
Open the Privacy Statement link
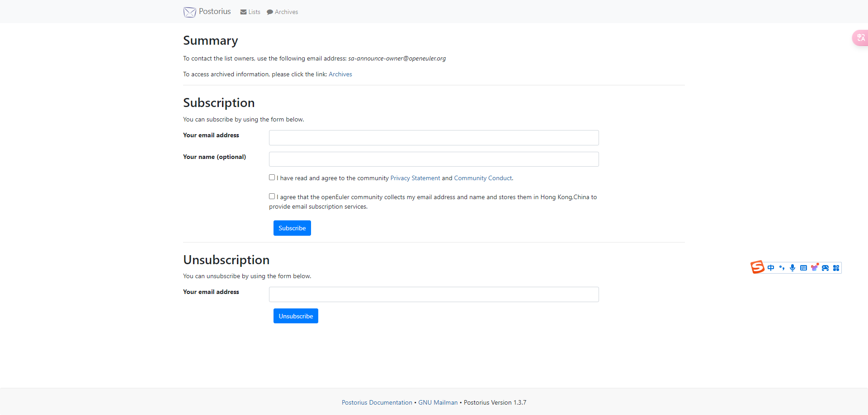click(415, 178)
